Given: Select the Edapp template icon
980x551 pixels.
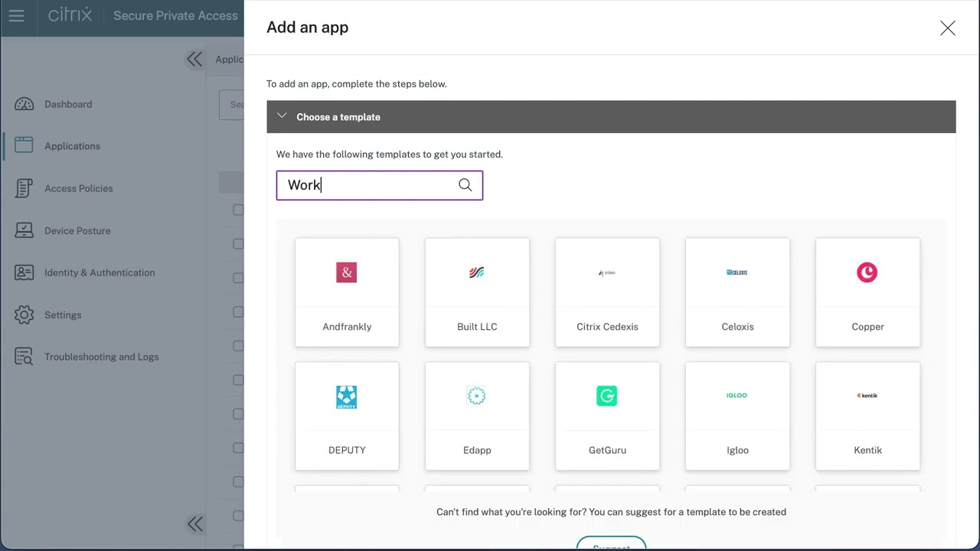Looking at the screenshot, I should point(476,396).
